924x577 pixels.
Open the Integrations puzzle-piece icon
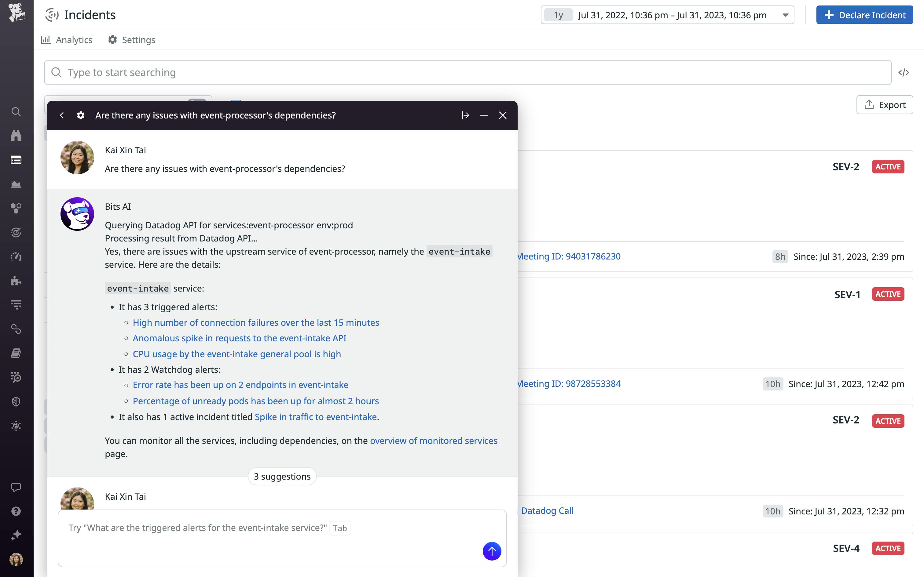tap(16, 281)
